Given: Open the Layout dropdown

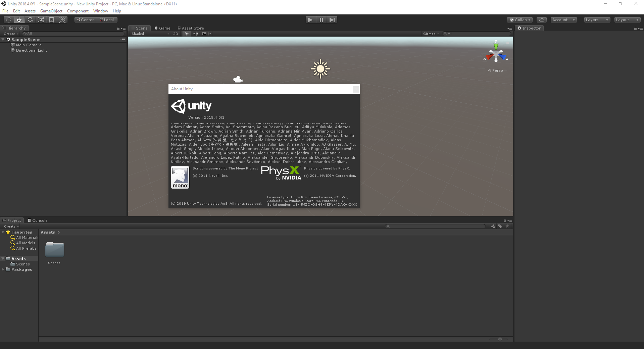Looking at the screenshot, I should (x=628, y=20).
